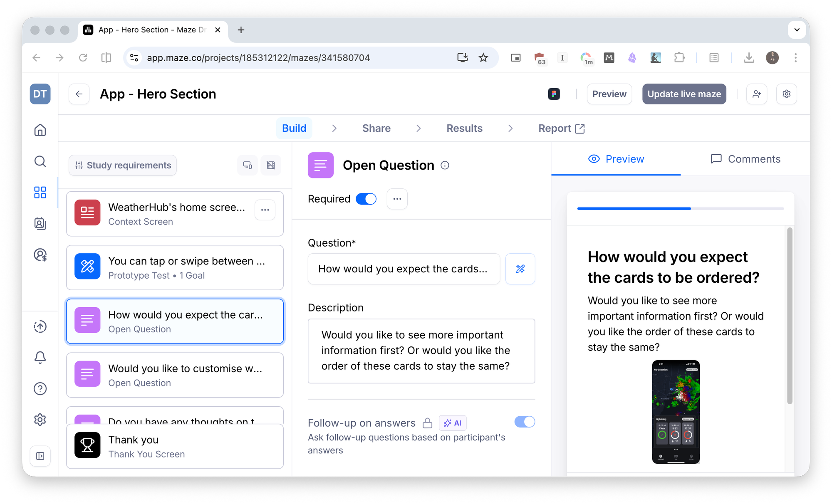832x504 pixels.
Task: Open more options menu next to Required
Action: [397, 199]
